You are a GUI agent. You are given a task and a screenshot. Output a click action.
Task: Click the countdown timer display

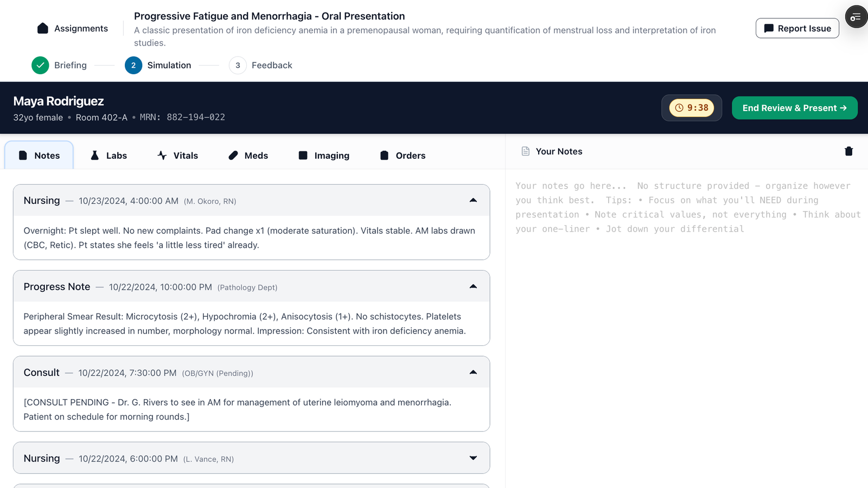pyautogui.click(x=692, y=108)
